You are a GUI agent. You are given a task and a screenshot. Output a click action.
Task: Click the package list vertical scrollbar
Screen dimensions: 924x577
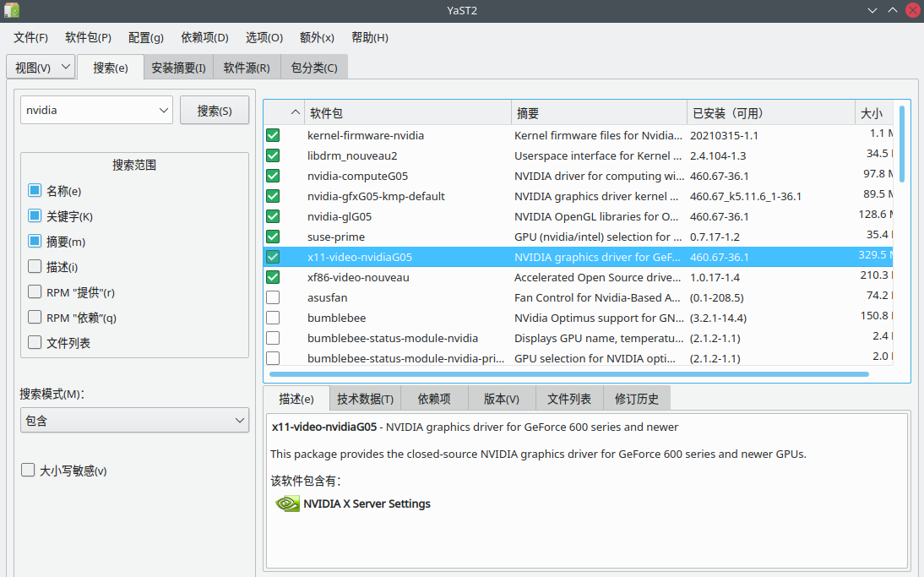tap(902, 144)
